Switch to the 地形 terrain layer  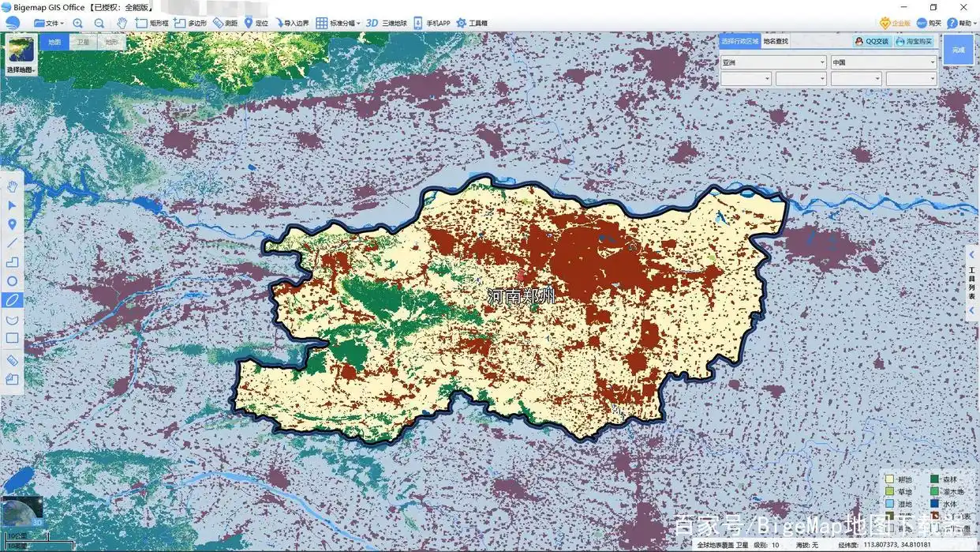111,42
